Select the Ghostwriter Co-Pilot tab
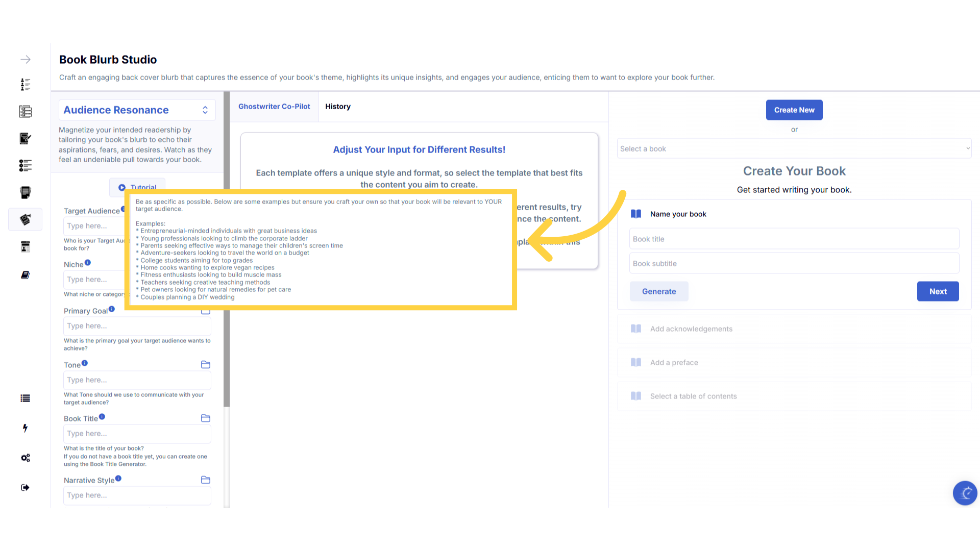The height and width of the screenshot is (551, 980). (x=274, y=107)
